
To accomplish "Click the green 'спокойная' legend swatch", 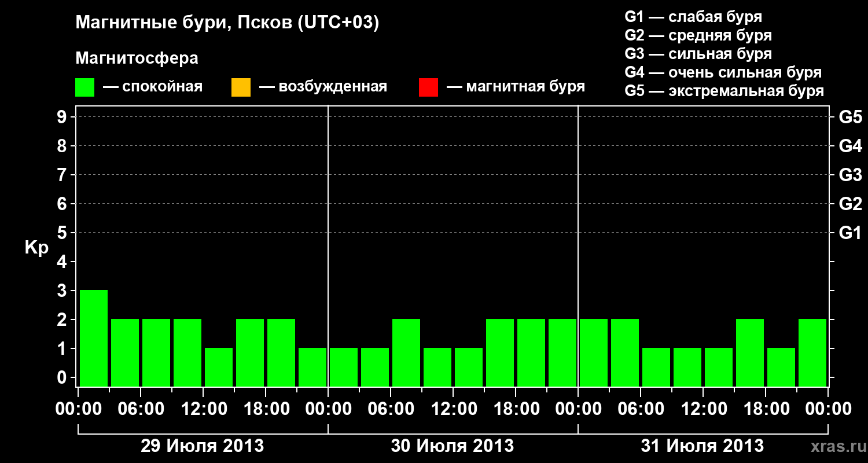I will pyautogui.click(x=85, y=87).
